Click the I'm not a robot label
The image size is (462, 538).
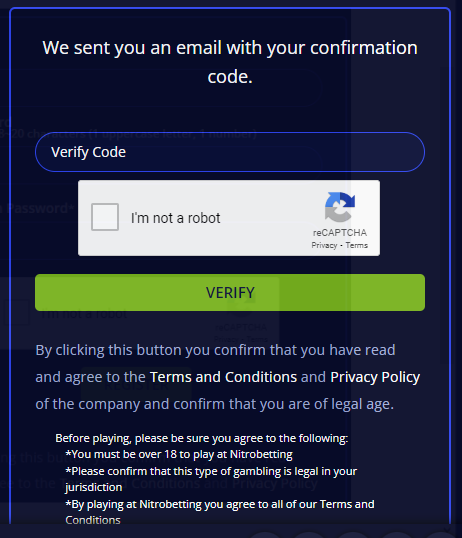point(175,218)
